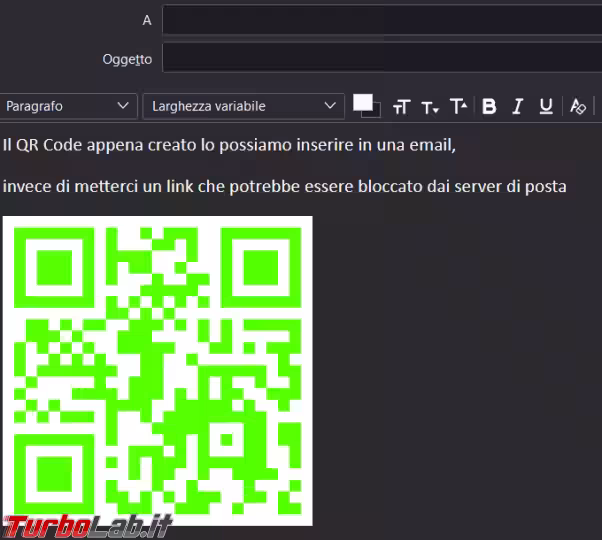
Task: Select the green QR code image
Action: pos(157,371)
